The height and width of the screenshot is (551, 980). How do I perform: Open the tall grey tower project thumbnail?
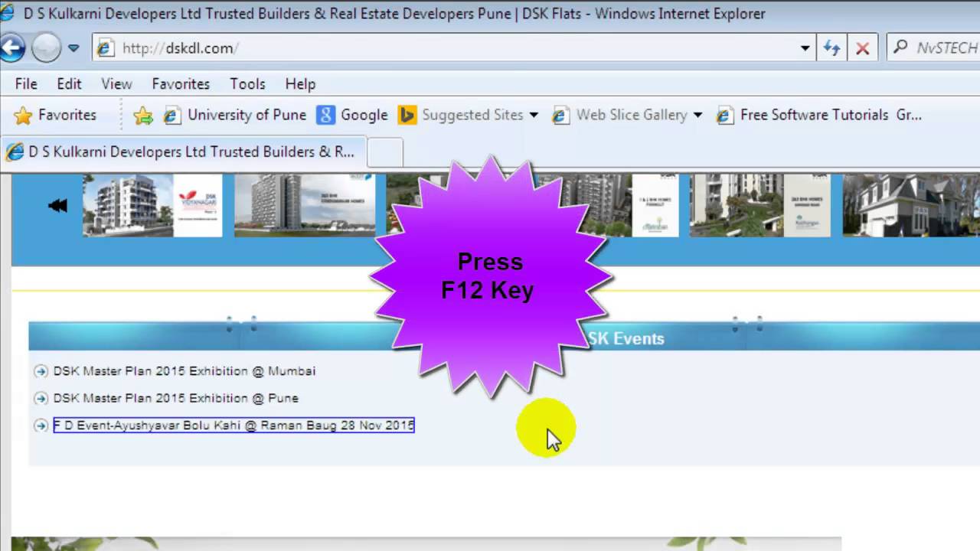click(x=305, y=205)
